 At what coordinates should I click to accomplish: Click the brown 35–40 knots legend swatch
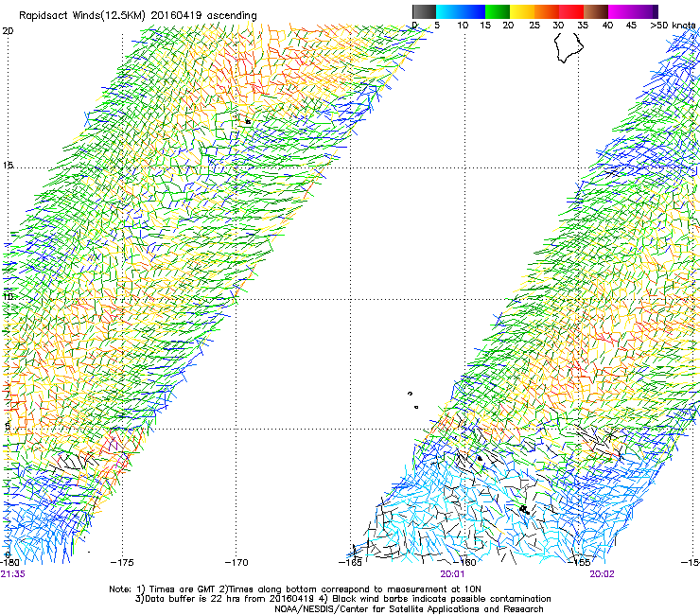click(596, 11)
